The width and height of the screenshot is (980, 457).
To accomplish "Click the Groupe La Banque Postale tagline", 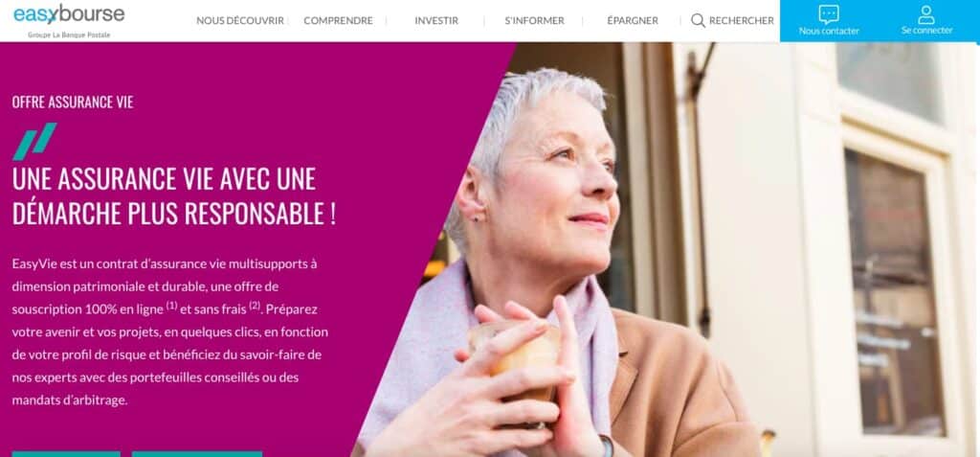I will (69, 35).
